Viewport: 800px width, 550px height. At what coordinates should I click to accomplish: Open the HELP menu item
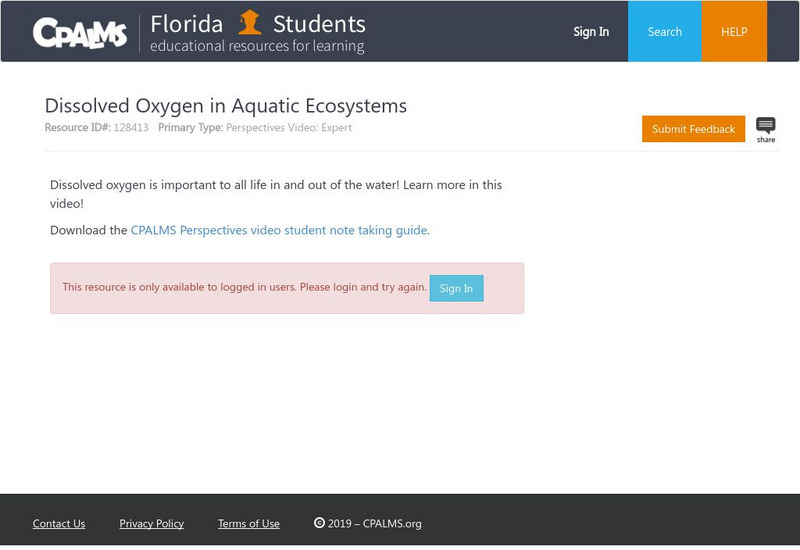[734, 32]
